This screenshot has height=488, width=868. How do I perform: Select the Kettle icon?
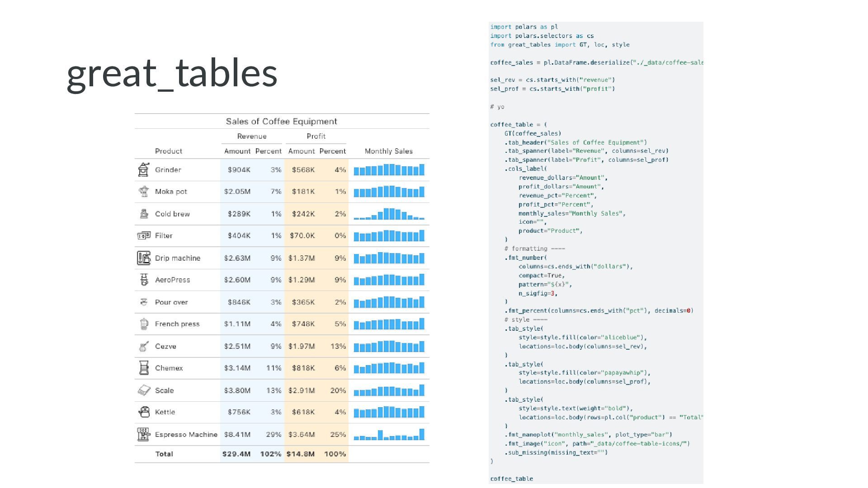click(144, 412)
